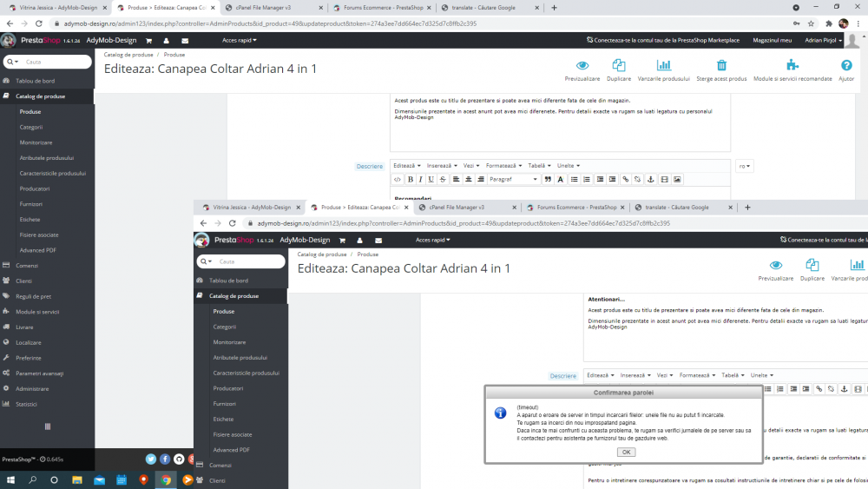Open the shopping cart icon in top header
Viewport: 868px width, 489px height.
pos(148,41)
